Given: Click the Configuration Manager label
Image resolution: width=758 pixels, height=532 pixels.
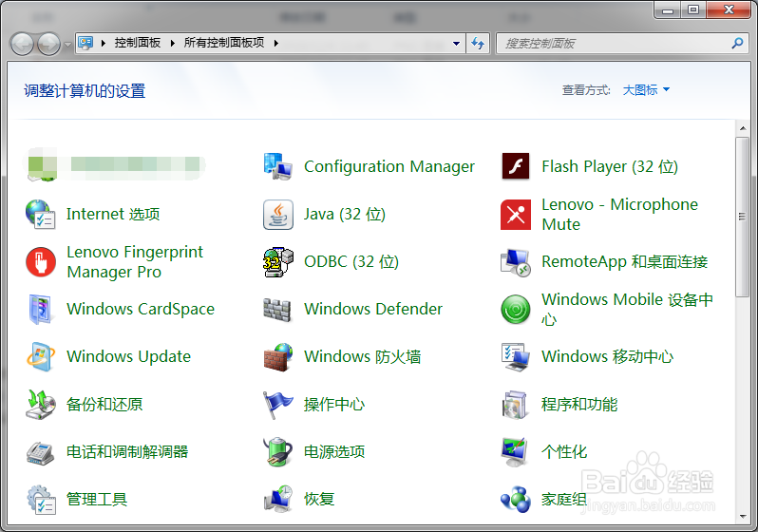Looking at the screenshot, I should tap(389, 166).
